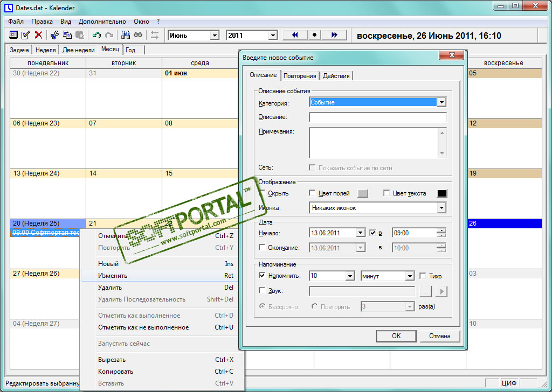Switch to the 'Неделя' view tab

point(45,50)
